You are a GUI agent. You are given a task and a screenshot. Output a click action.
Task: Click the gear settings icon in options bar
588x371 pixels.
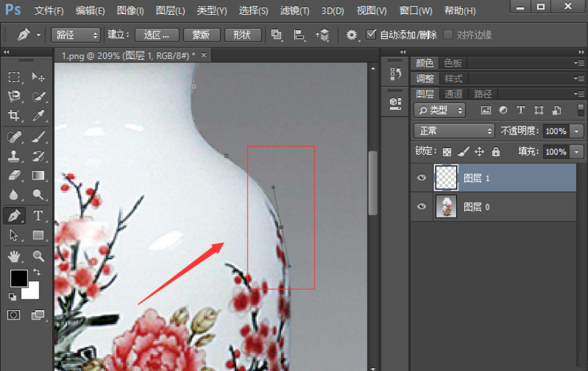[352, 35]
